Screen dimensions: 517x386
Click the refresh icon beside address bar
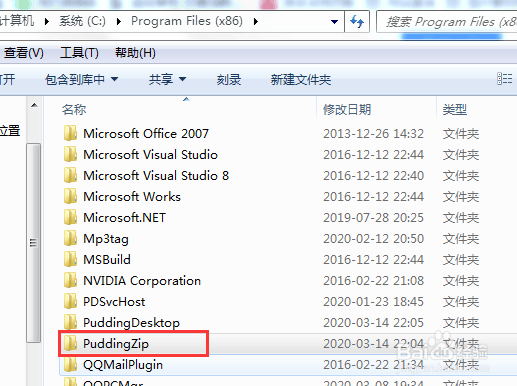(x=357, y=22)
